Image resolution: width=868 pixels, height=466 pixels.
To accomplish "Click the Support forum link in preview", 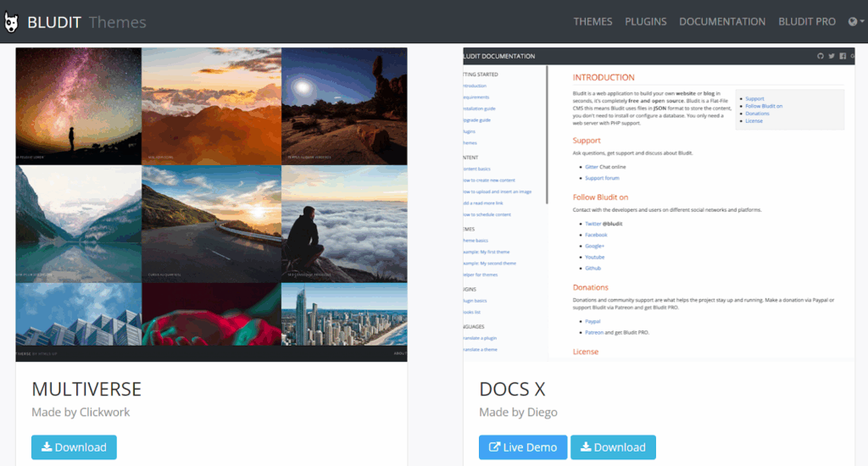I will [x=602, y=178].
